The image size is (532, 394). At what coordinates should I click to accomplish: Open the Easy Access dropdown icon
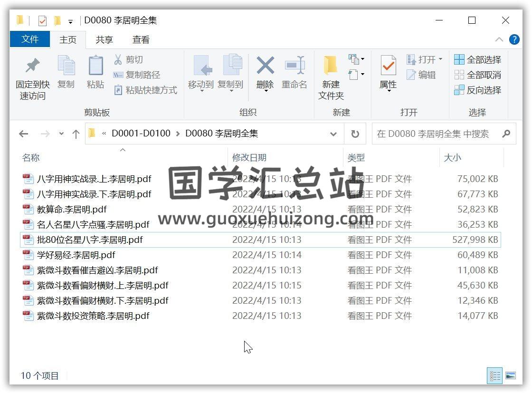pyautogui.click(x=356, y=74)
